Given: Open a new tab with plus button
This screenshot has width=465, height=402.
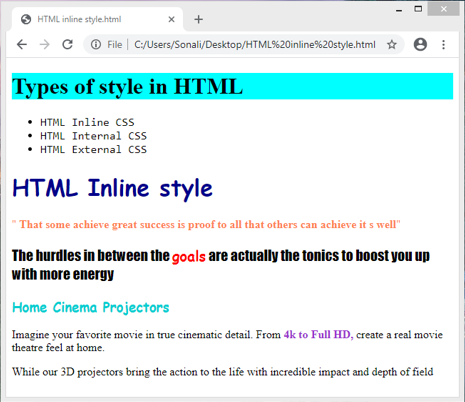Looking at the screenshot, I should 198,19.
